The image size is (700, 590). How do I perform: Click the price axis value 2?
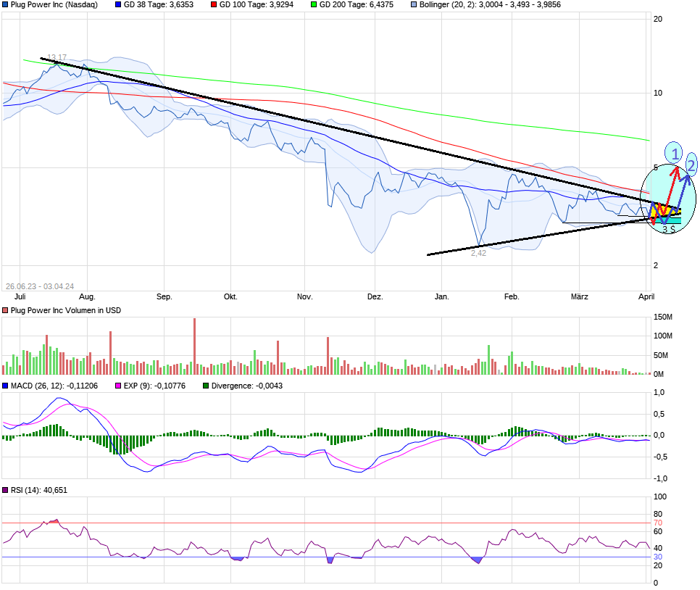pos(656,266)
